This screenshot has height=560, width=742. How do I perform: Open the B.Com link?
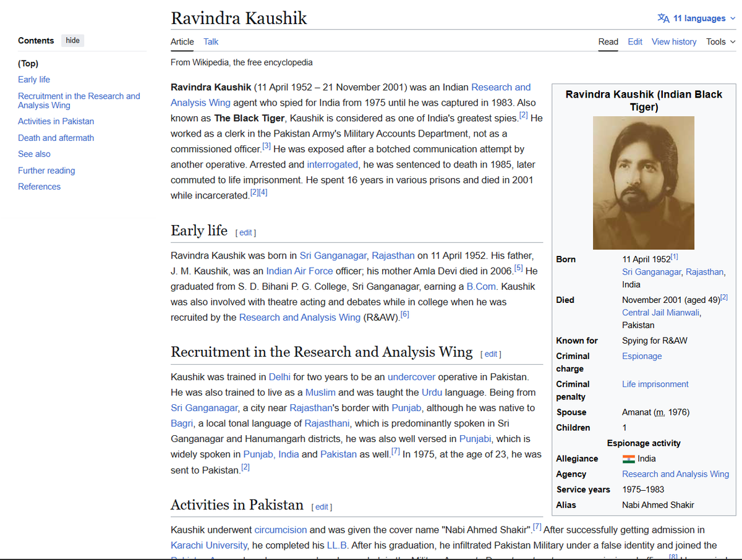coord(482,287)
